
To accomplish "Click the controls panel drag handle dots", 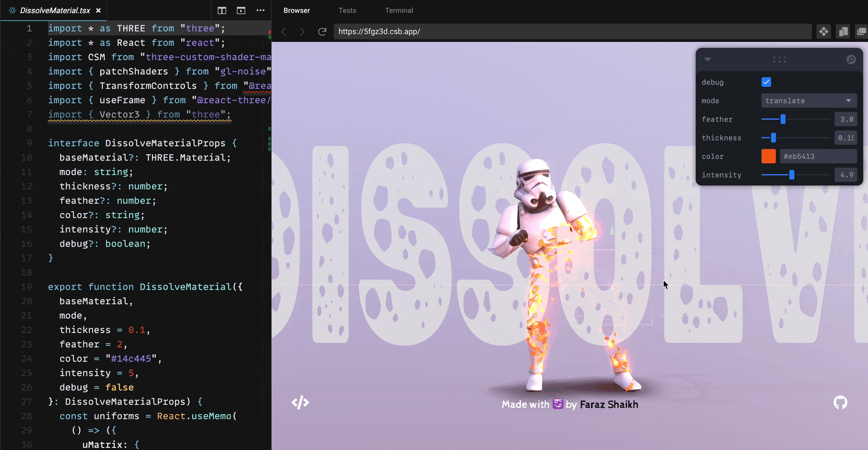I will (779, 59).
